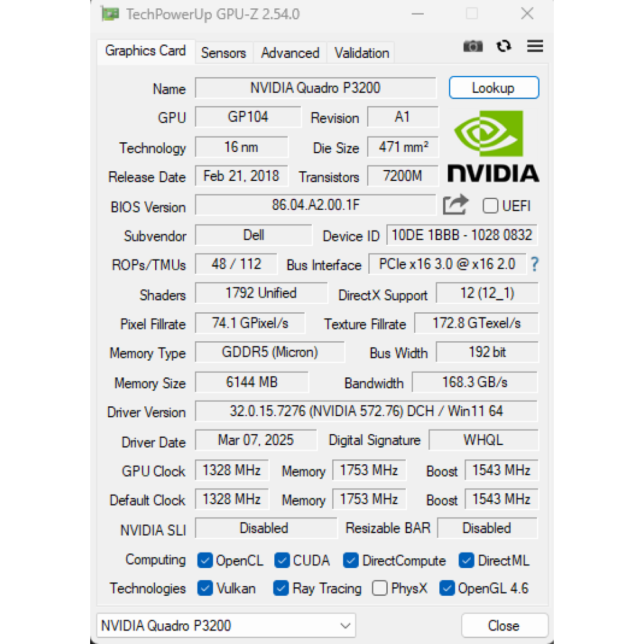Uncheck the CUDA computing checkbox
The width and height of the screenshot is (644, 644).
tap(282, 560)
